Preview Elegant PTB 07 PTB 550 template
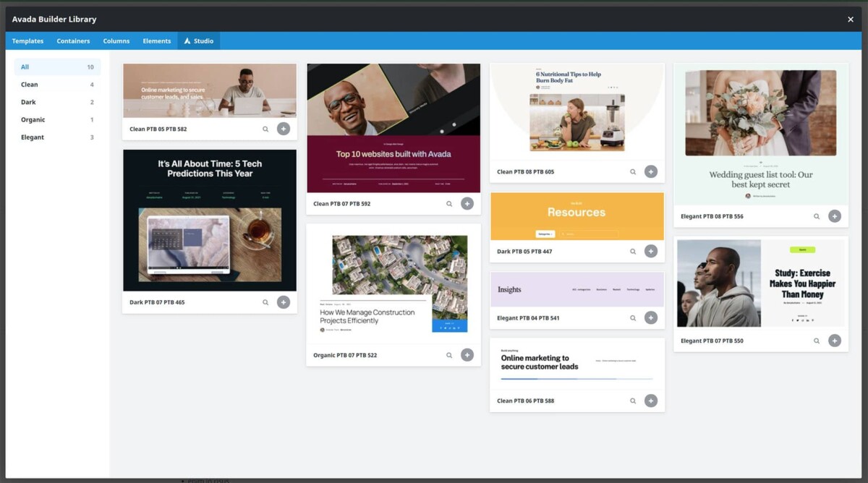 [x=816, y=340]
